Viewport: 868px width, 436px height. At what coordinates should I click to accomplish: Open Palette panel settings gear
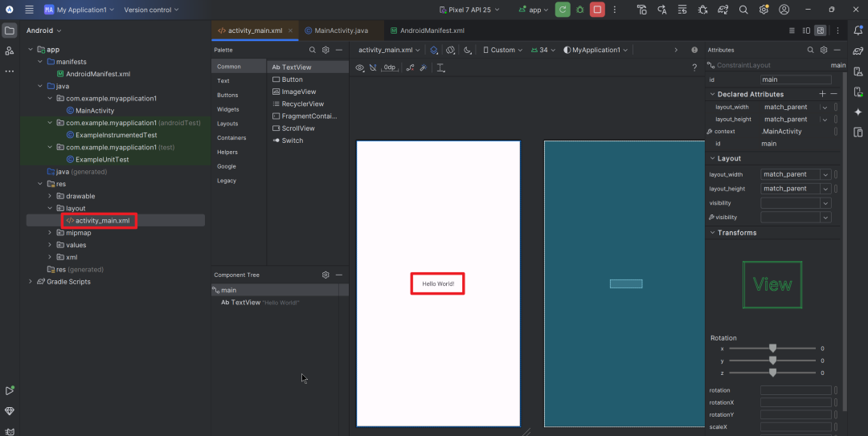325,50
